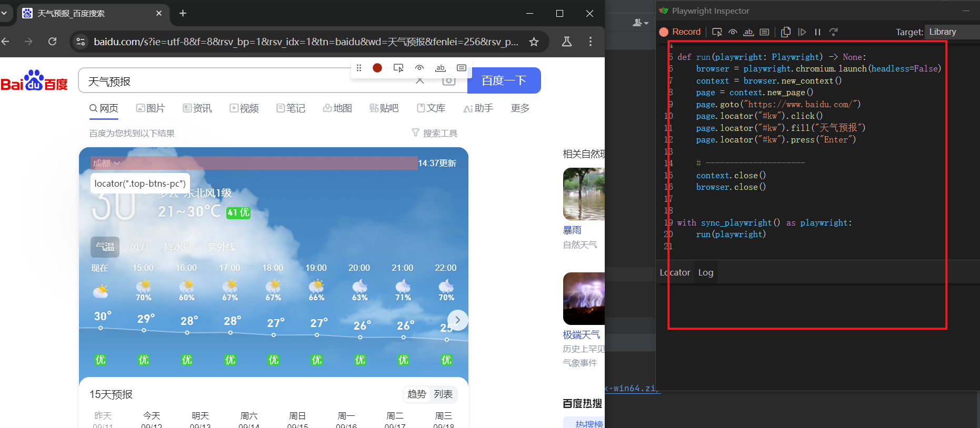Image resolution: width=980 pixels, height=428 pixels.
Task: Click the user account dropdown in background window
Action: tap(640, 23)
